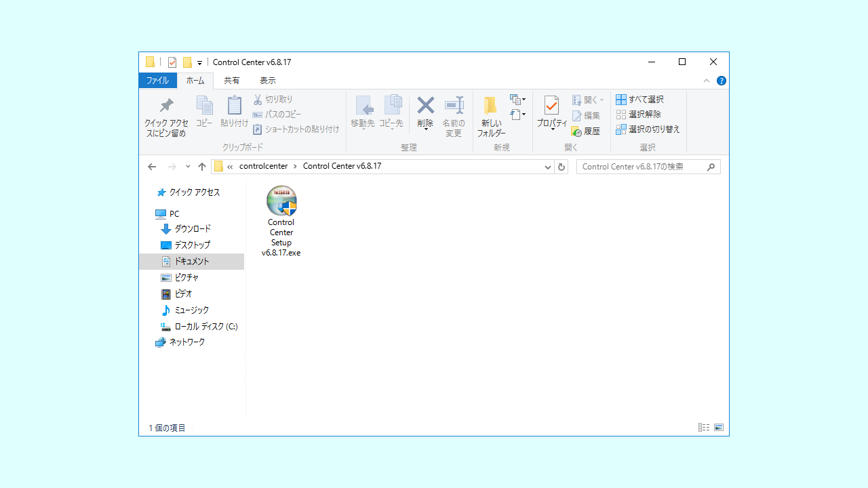Click controlcenter in address path
868x488 pixels.
coord(264,166)
